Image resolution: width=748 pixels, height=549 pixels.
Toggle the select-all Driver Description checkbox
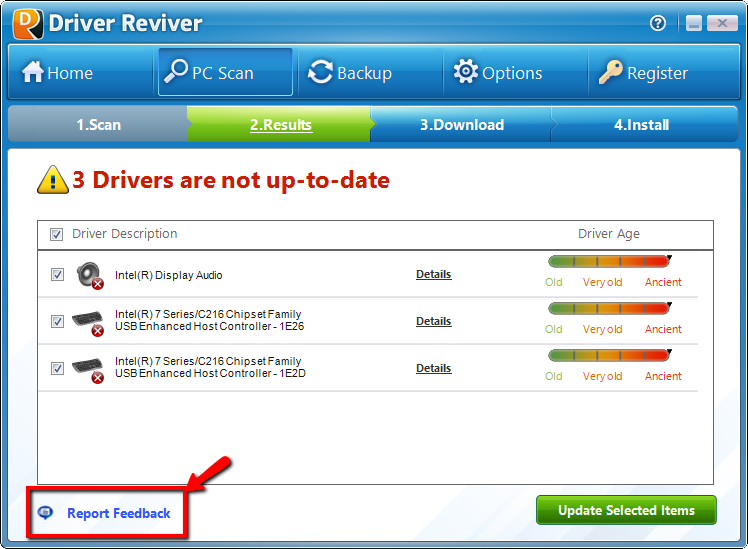57,235
